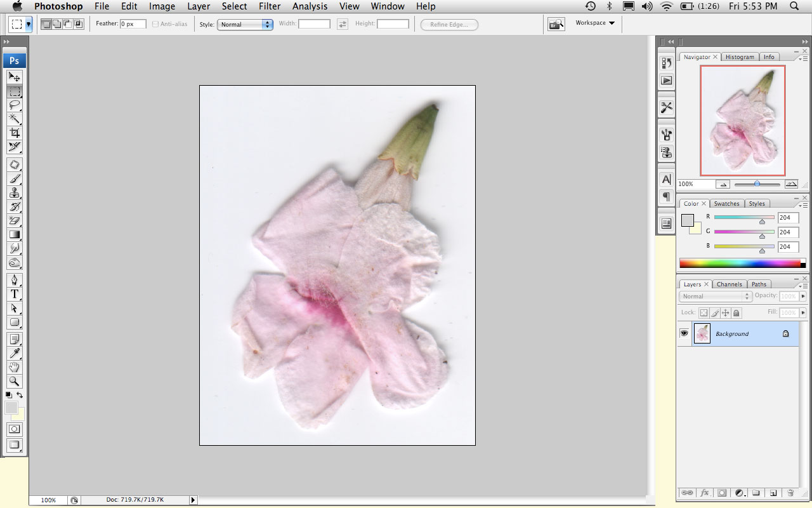This screenshot has width=812, height=508.
Task: Switch to the Channels tab
Action: [729, 284]
